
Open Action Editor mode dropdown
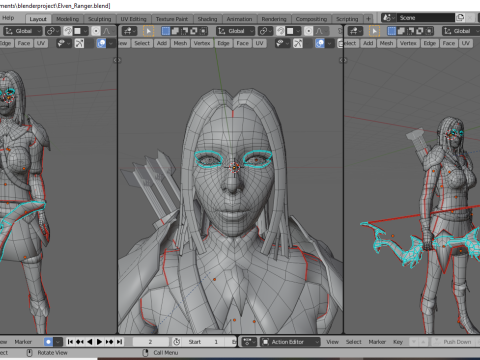[x=290, y=342]
